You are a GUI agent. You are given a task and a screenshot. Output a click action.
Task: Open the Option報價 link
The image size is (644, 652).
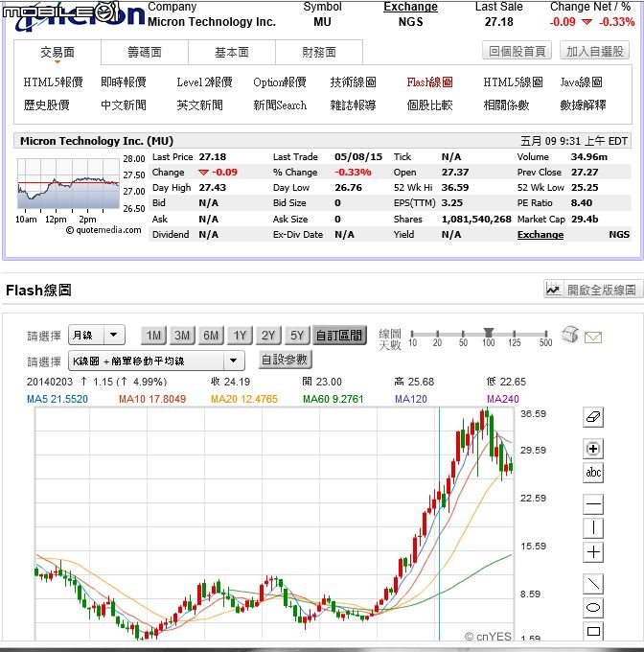(x=280, y=82)
